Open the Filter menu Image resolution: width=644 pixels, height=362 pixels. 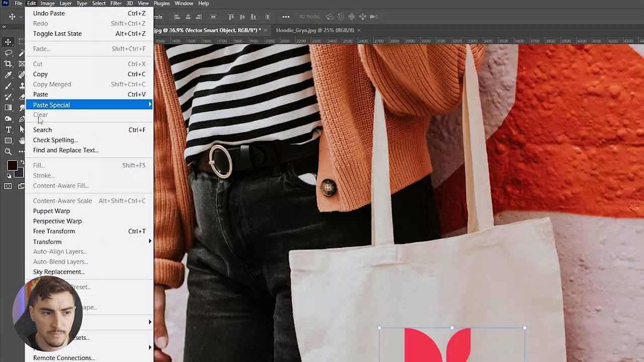(116, 4)
